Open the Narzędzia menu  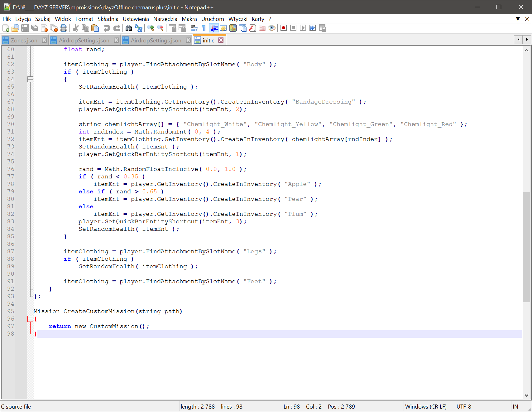point(165,19)
